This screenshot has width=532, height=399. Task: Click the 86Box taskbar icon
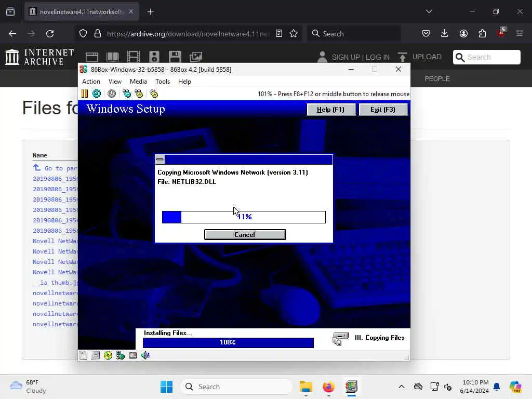[352, 387]
